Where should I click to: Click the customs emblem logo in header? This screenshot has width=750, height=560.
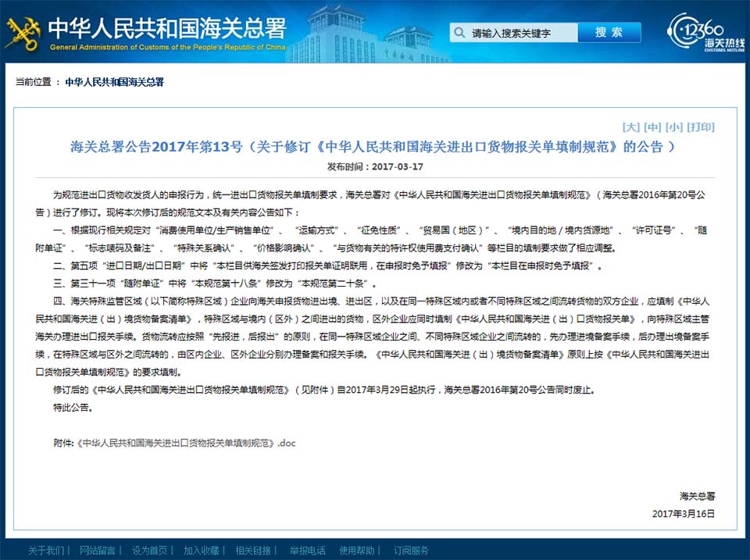pyautogui.click(x=22, y=31)
